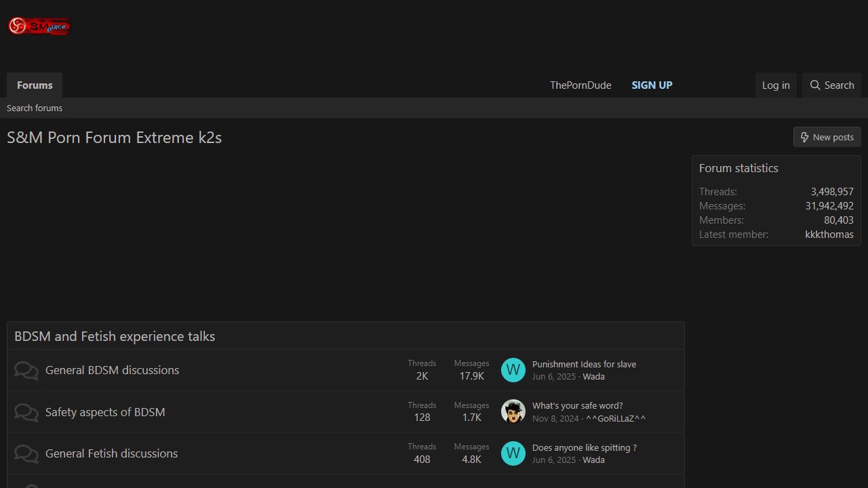Open ^^GoRiLLaZ^^ avatar beside safe word thread
Viewport: 868px width, 488px height.
(513, 411)
